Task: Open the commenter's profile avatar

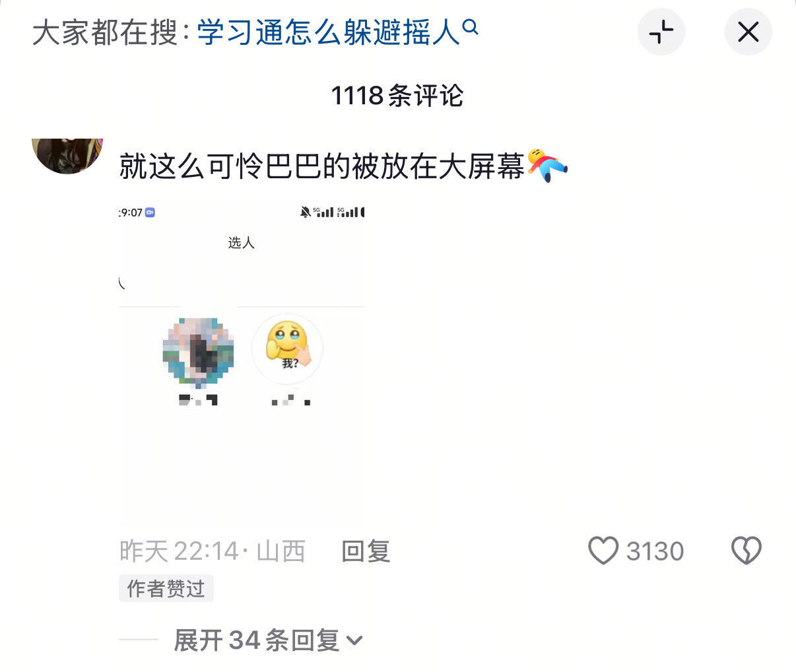Action: 67,156
